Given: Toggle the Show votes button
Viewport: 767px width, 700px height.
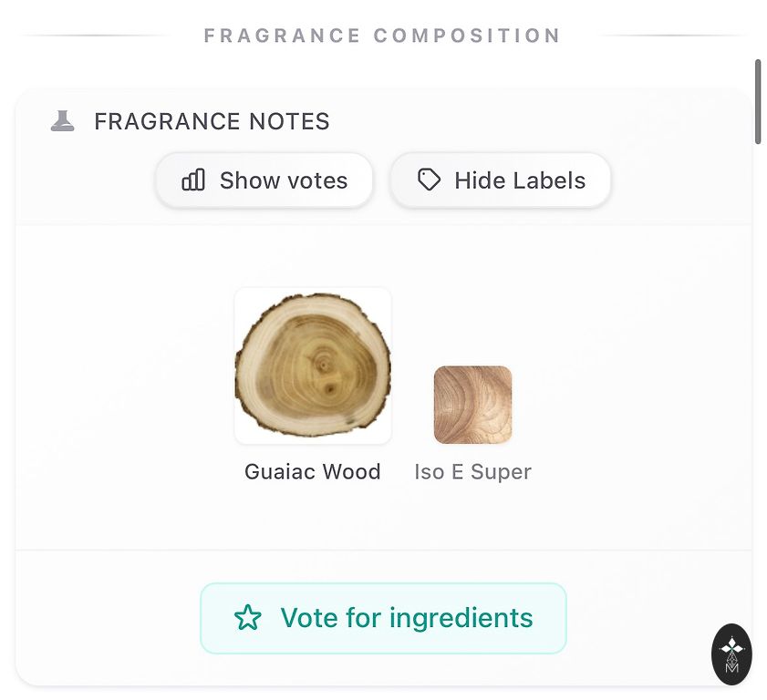Looking at the screenshot, I should (264, 180).
